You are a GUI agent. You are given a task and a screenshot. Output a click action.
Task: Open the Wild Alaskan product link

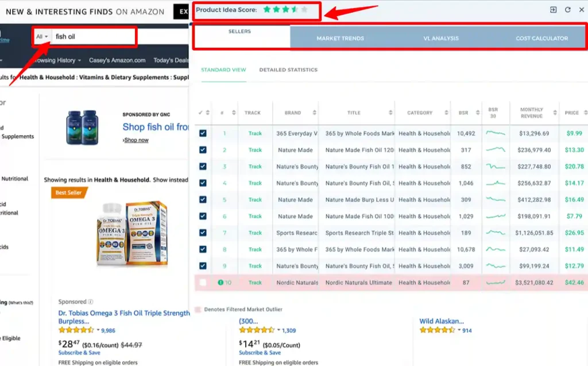pos(442,321)
